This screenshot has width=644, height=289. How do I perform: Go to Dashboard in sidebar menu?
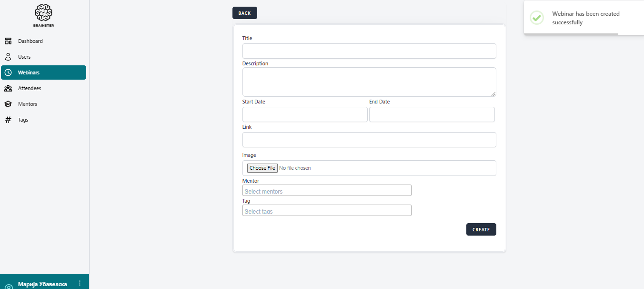click(x=30, y=41)
